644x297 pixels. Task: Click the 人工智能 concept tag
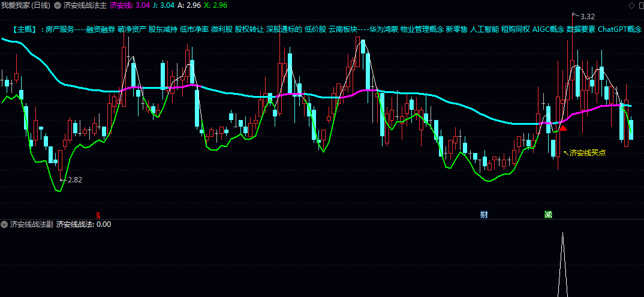484,29
